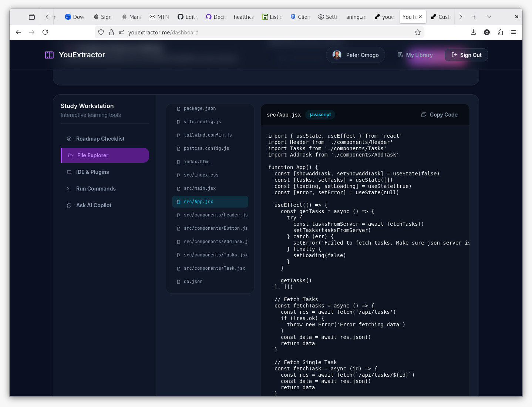Open db.json file
Viewport: 532px width, 407px height.
tap(210, 282)
